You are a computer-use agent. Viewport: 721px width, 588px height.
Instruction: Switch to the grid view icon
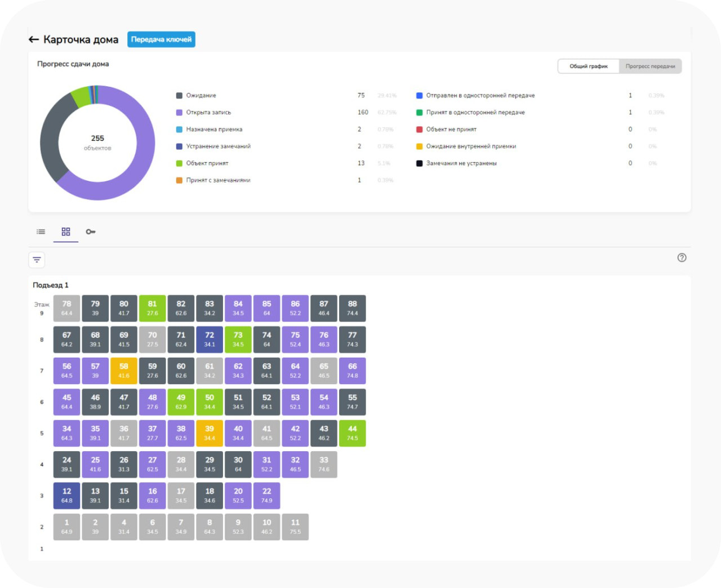point(66,231)
